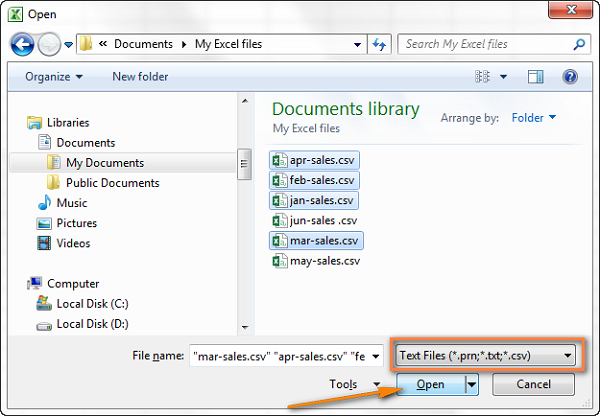
Task: Open the Organize menu
Action: [x=54, y=77]
